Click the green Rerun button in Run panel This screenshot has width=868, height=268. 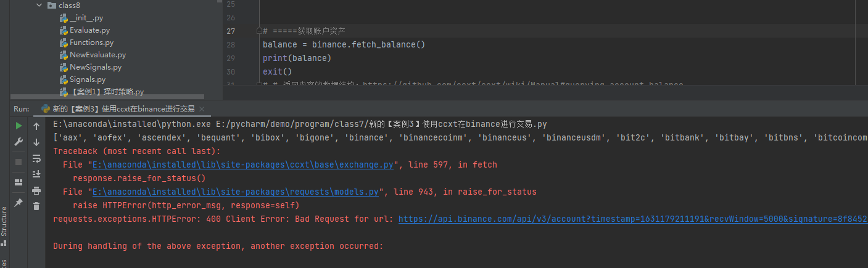pos(19,126)
